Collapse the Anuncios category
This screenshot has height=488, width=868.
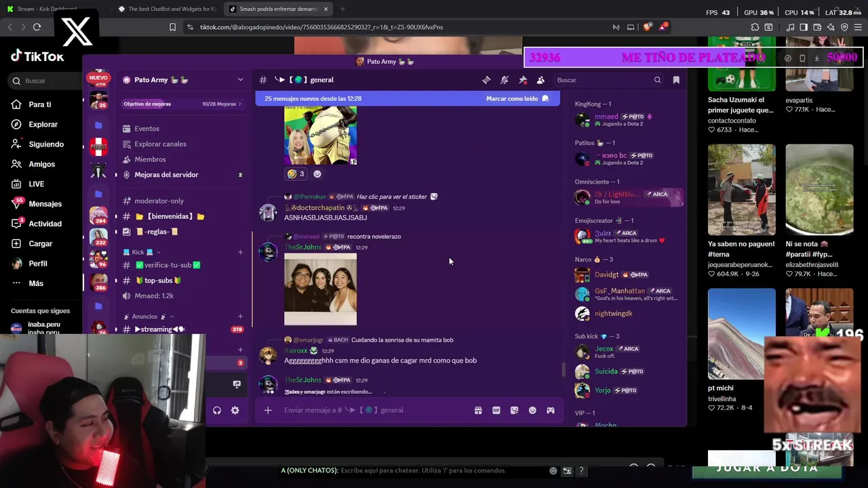pyautogui.click(x=149, y=317)
